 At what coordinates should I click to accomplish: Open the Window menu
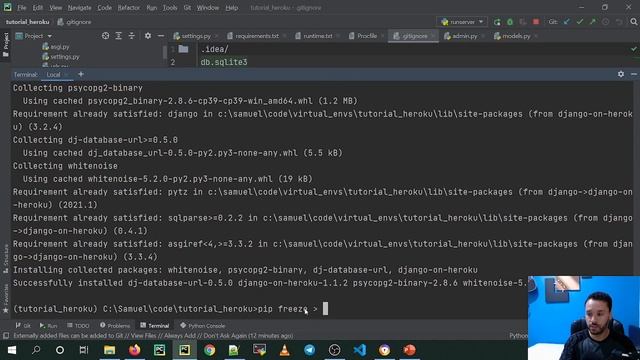tap(208, 8)
